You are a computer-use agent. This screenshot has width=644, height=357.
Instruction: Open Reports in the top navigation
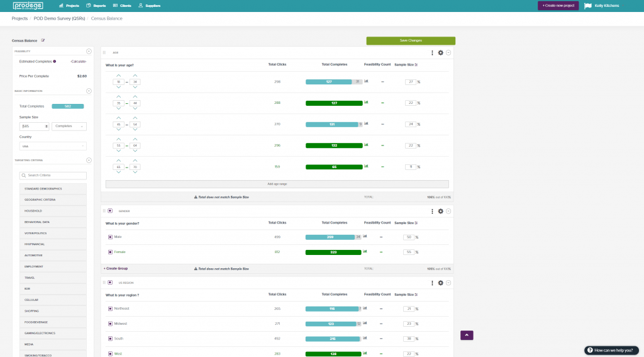coord(96,6)
